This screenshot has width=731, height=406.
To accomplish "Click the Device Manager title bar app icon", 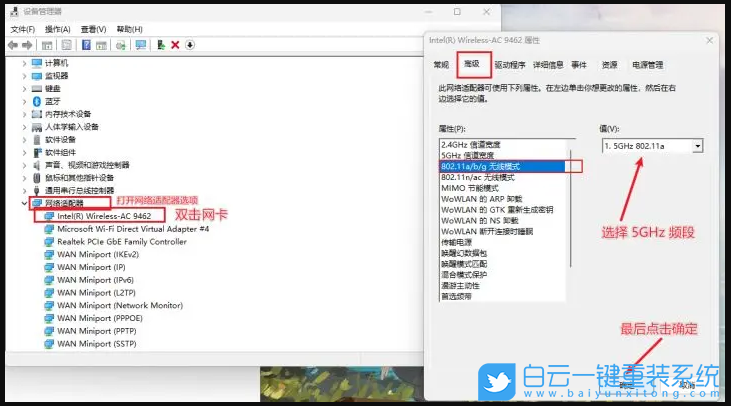I will (14, 12).
